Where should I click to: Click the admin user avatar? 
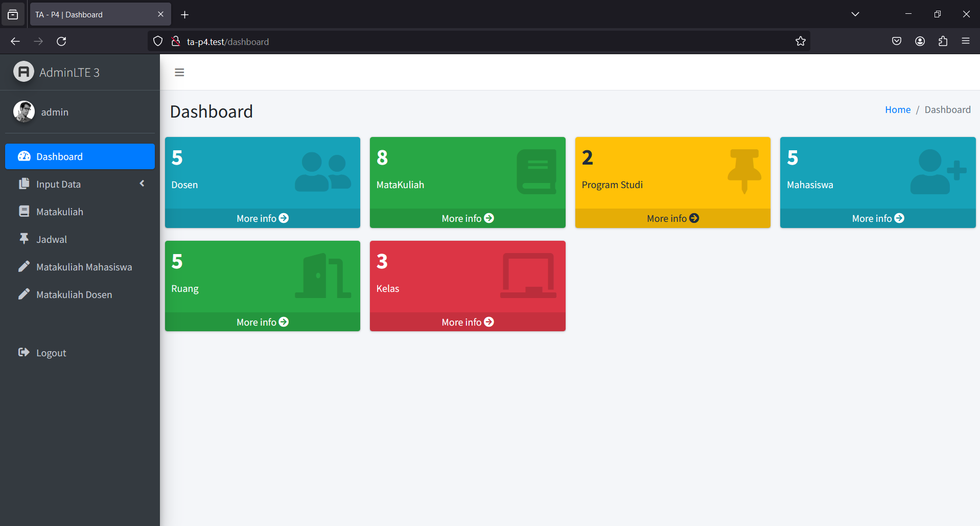pyautogui.click(x=24, y=111)
